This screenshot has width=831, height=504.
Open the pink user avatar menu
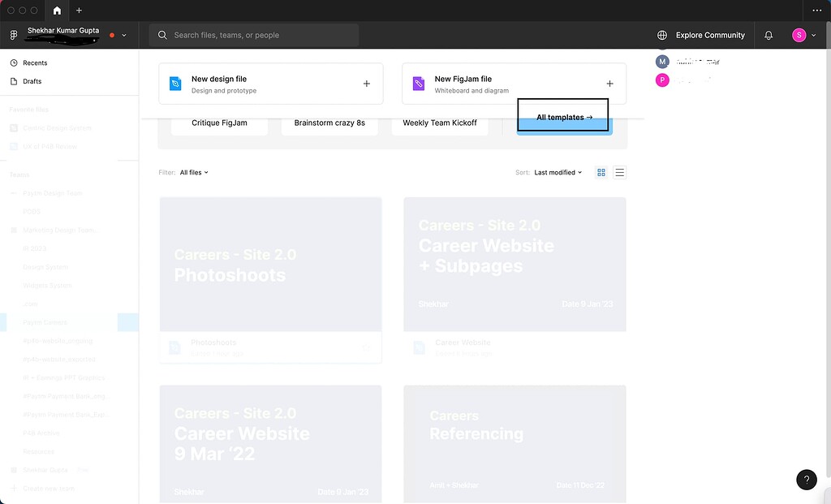tap(799, 35)
